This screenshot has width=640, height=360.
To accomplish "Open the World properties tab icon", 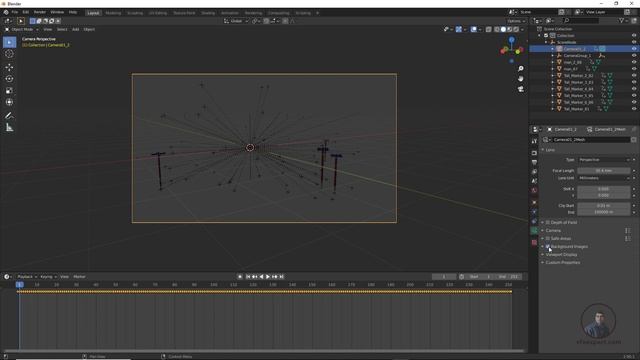I will (534, 191).
